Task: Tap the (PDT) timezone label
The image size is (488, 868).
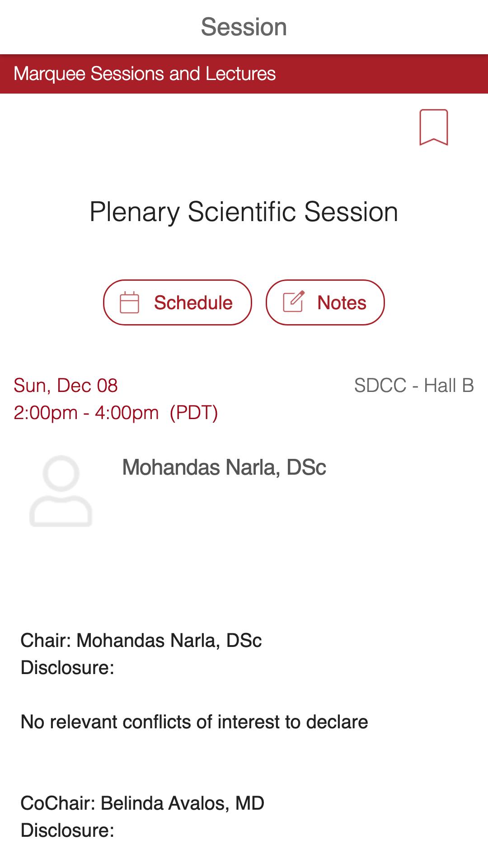Action: [194, 413]
